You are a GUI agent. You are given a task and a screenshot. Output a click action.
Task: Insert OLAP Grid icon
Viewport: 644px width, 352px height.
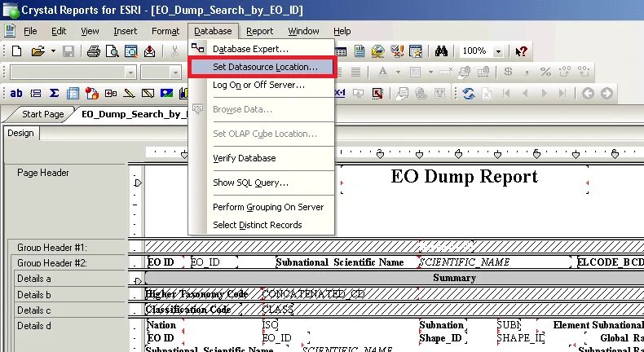click(92, 94)
